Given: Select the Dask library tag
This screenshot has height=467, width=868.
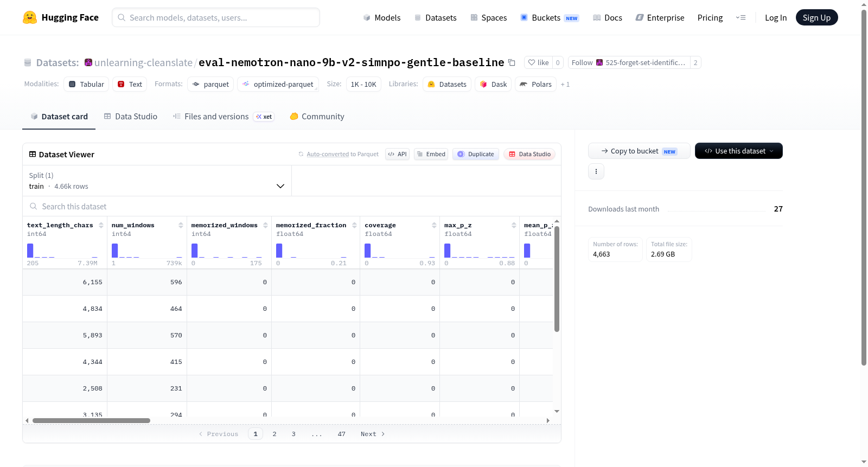Looking at the screenshot, I should pyautogui.click(x=493, y=84).
